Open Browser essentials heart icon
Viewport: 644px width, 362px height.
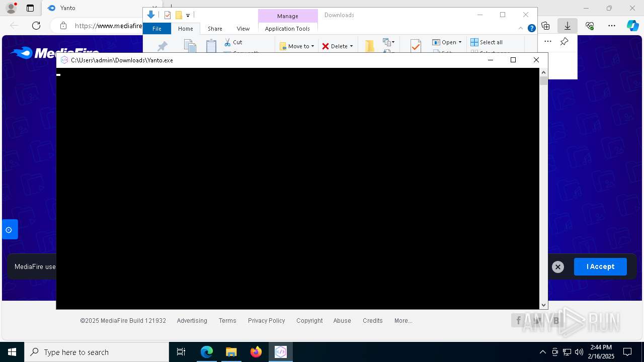click(590, 26)
